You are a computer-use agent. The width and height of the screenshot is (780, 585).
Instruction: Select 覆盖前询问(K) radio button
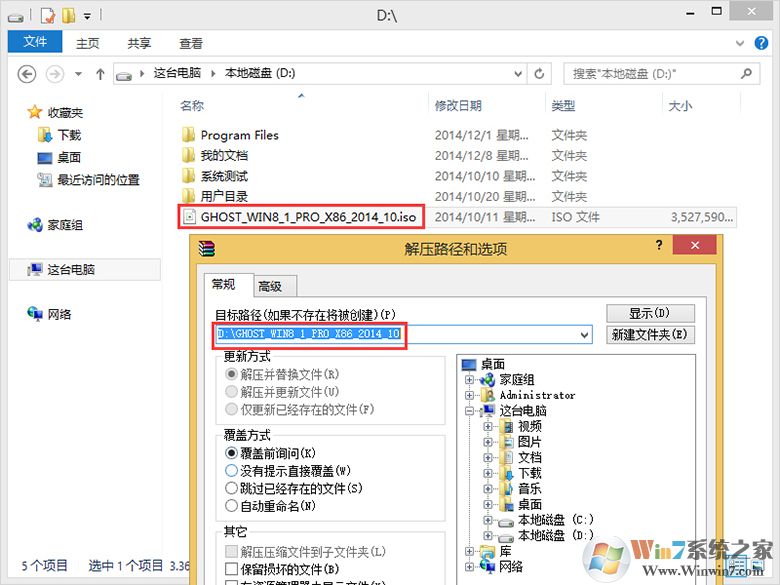[x=231, y=453]
